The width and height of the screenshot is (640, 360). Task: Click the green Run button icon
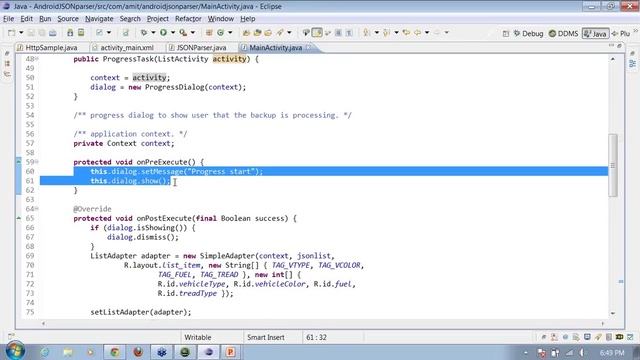click(x=163, y=33)
